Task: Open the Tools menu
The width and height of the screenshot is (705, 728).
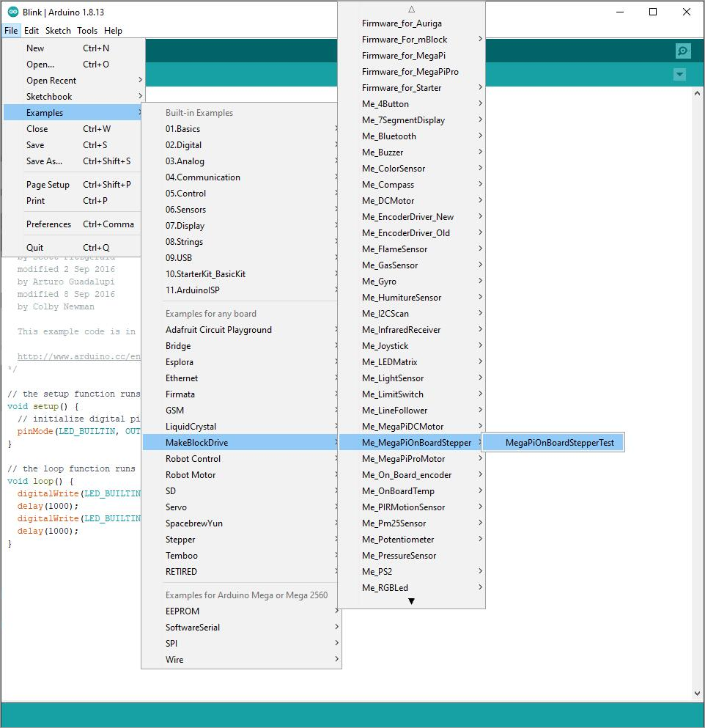Action: (x=87, y=30)
